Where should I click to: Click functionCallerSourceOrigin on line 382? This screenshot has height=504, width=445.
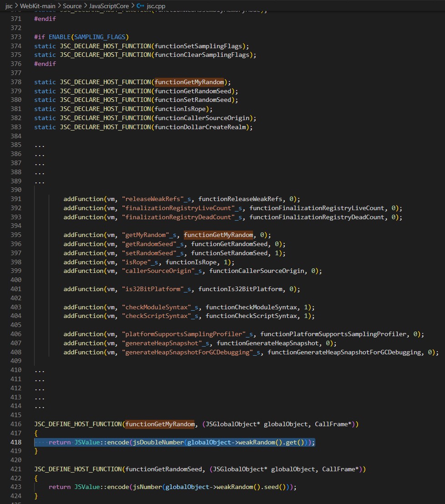[x=202, y=118]
